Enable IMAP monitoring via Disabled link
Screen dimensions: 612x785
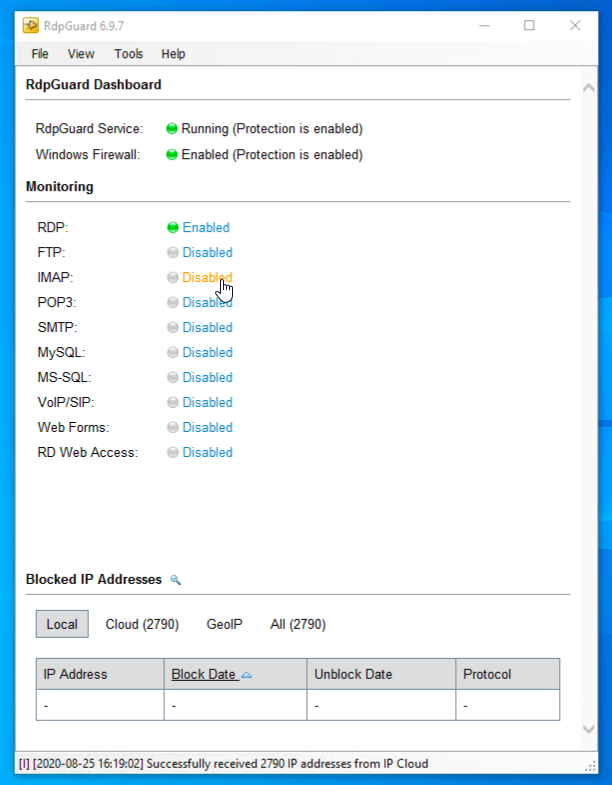coord(206,278)
